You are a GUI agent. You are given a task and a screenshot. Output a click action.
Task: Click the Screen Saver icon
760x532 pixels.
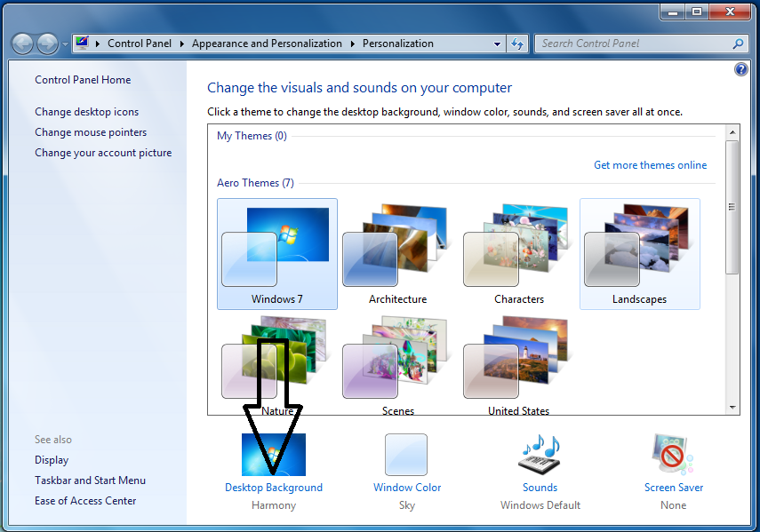[673, 454]
